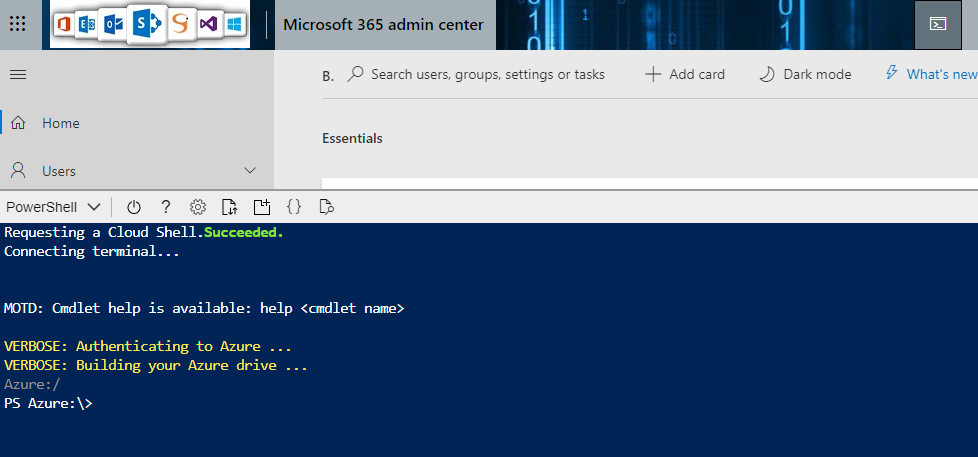Click the web preview icon
This screenshot has width=978, height=457.
325,207
